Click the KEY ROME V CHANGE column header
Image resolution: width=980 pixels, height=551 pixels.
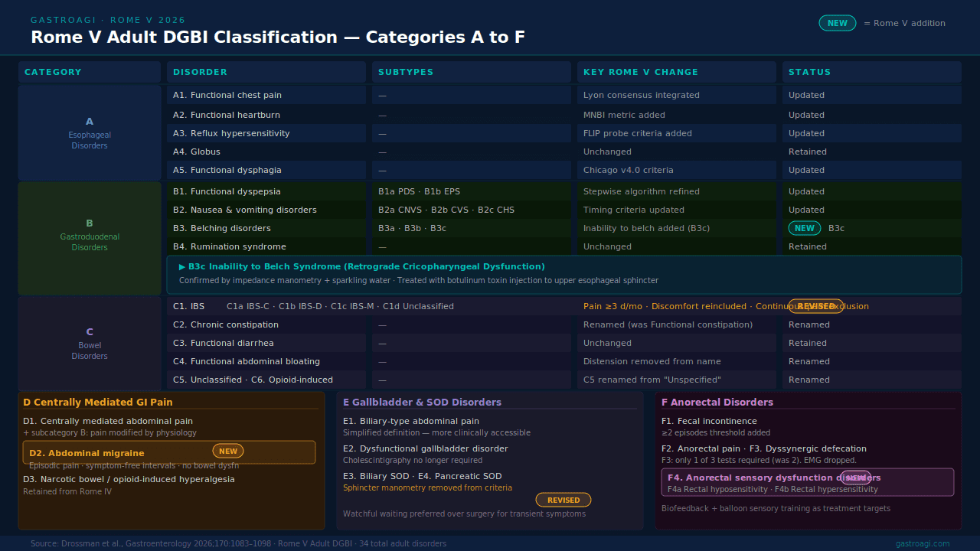pyautogui.click(x=677, y=72)
